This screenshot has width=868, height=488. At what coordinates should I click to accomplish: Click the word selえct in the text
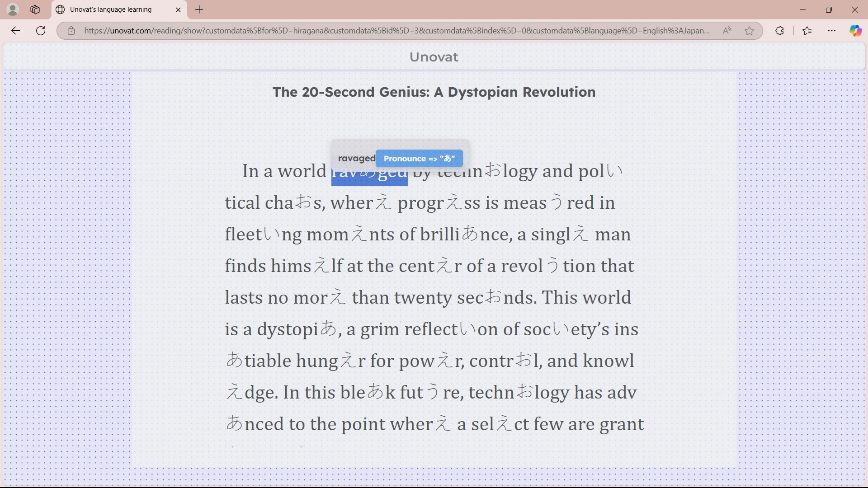[500, 424]
